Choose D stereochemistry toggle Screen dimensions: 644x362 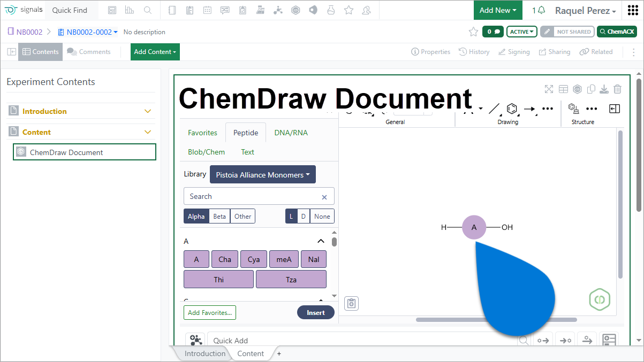click(304, 216)
